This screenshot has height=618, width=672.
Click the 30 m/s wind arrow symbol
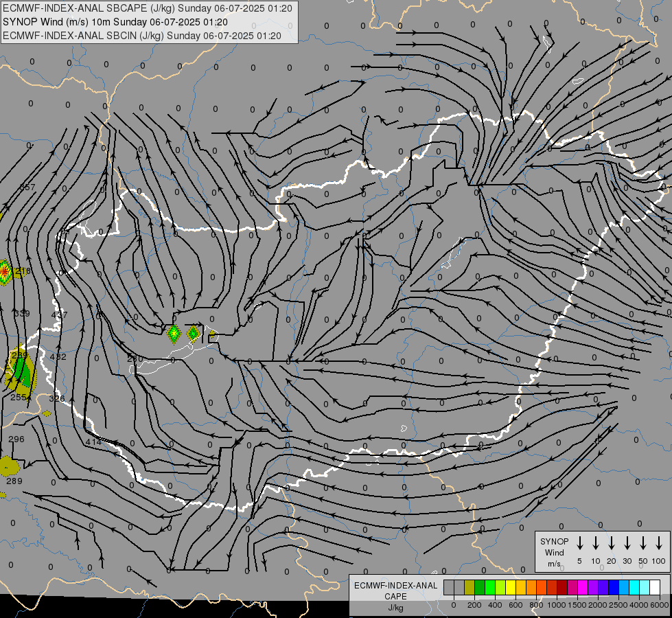click(627, 543)
